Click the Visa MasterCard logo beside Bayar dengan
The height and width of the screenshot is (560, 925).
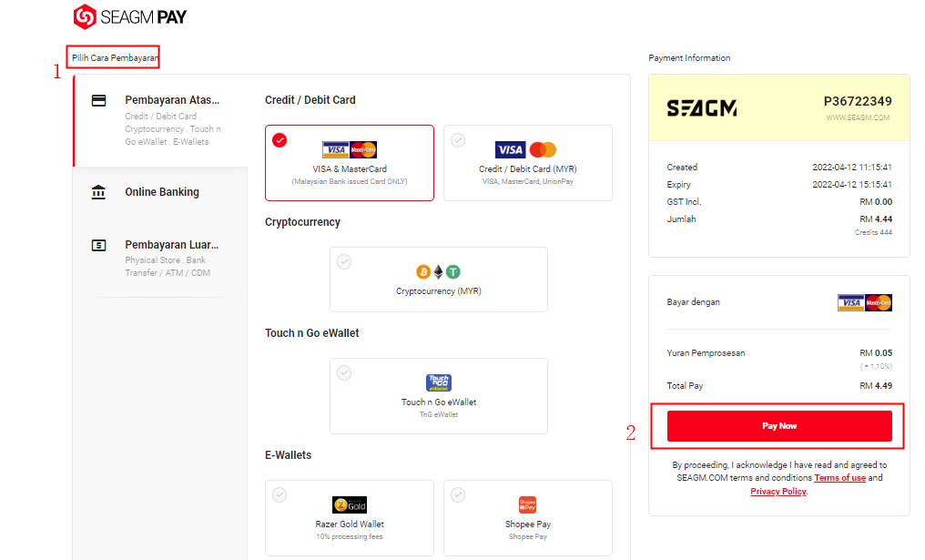pos(865,302)
